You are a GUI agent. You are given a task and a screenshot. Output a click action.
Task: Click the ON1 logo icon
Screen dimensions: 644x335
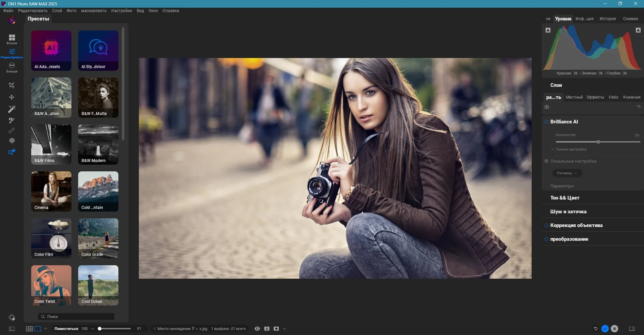click(12, 20)
